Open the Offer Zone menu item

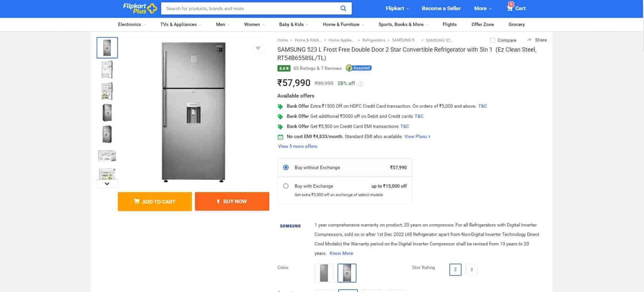pyautogui.click(x=482, y=24)
